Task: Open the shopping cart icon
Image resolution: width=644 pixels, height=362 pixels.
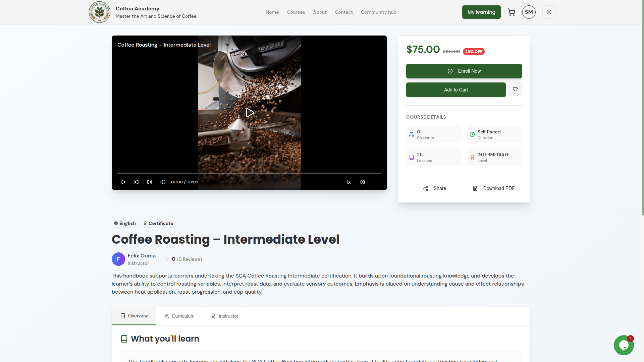Action: coord(512,12)
